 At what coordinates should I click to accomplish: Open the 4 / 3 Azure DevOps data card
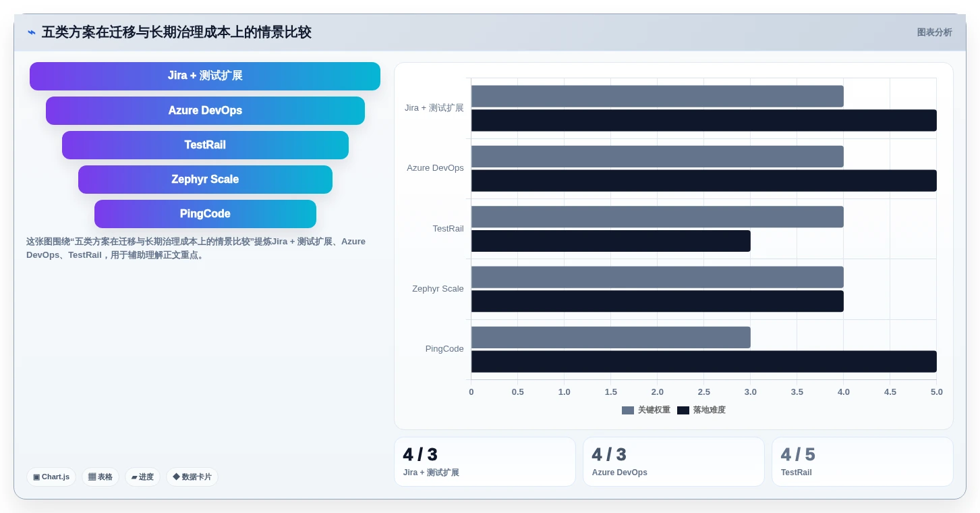coord(674,462)
